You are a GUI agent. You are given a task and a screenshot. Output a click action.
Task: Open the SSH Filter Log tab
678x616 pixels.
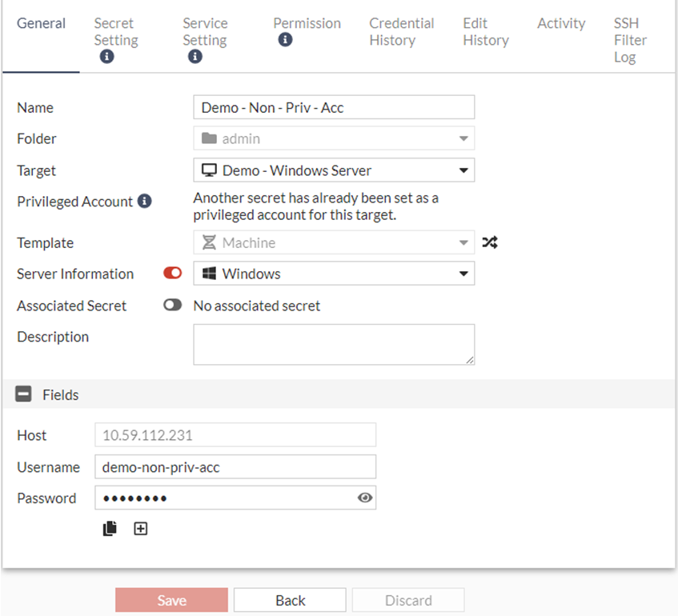[629, 40]
